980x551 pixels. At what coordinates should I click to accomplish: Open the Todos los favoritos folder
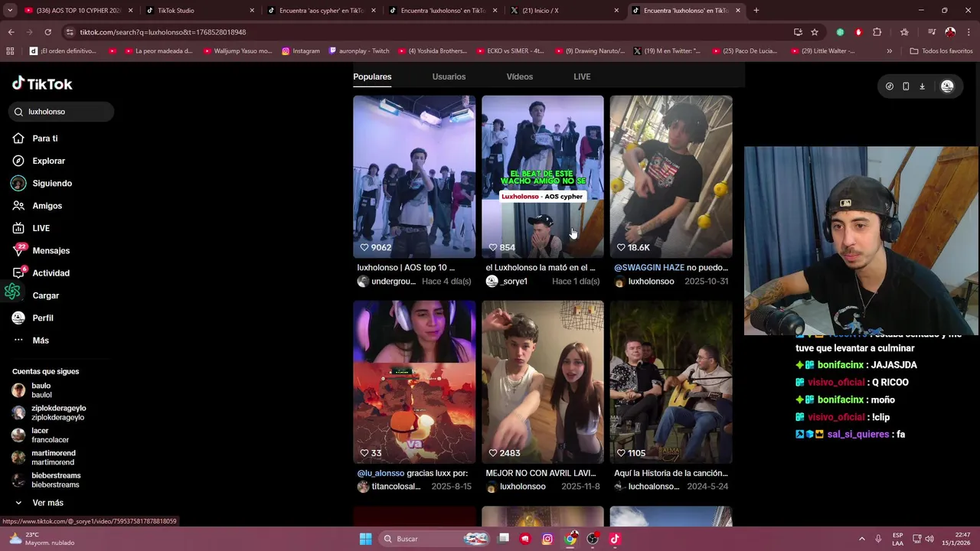pos(941,51)
